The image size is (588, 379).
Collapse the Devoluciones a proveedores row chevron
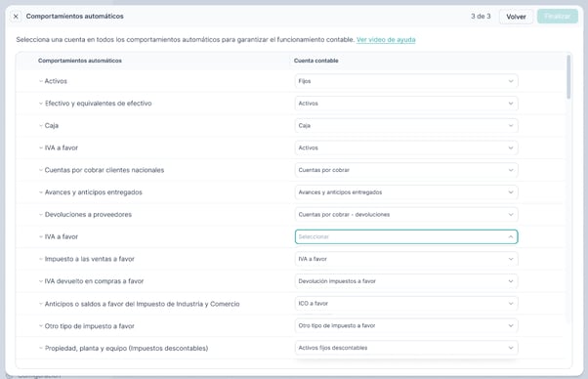[x=40, y=215]
